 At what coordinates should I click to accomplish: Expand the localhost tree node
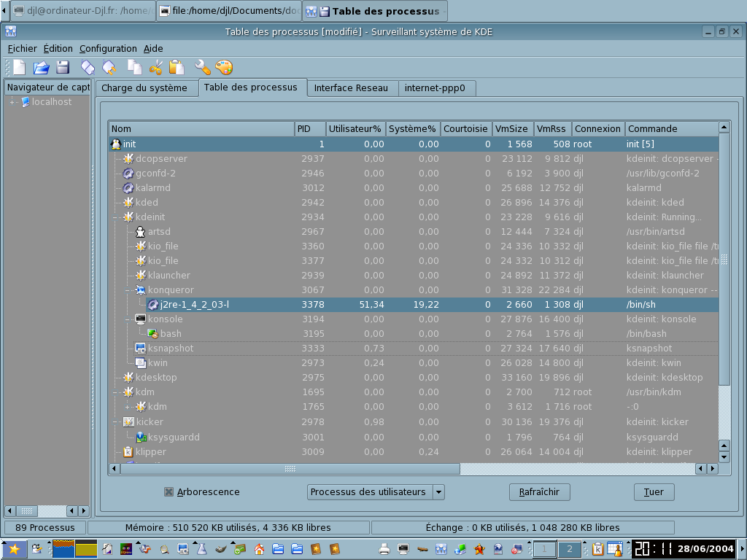coord(12,102)
